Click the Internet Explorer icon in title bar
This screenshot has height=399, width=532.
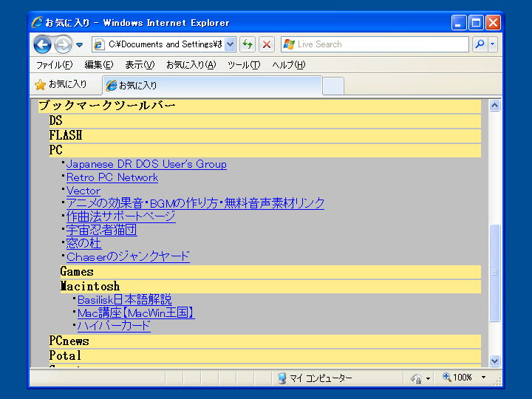[38, 22]
